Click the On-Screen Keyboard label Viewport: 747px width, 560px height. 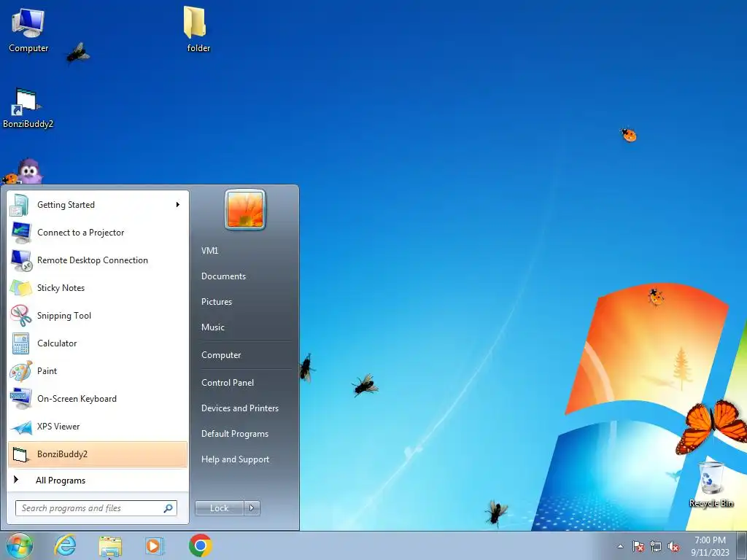[77, 399]
